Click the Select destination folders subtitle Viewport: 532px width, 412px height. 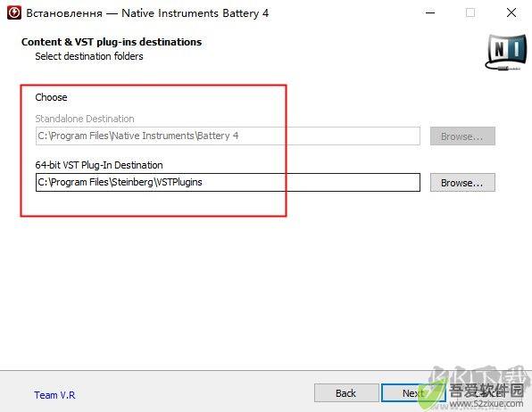click(89, 56)
